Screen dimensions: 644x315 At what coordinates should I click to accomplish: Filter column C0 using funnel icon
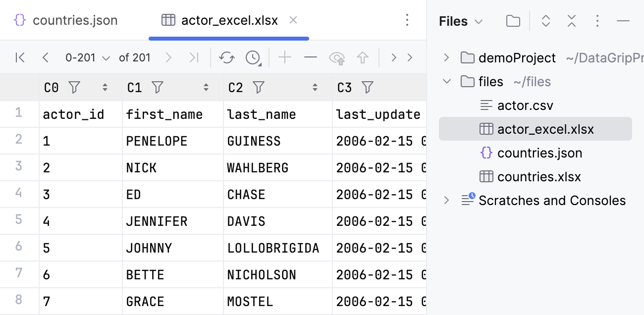click(74, 88)
